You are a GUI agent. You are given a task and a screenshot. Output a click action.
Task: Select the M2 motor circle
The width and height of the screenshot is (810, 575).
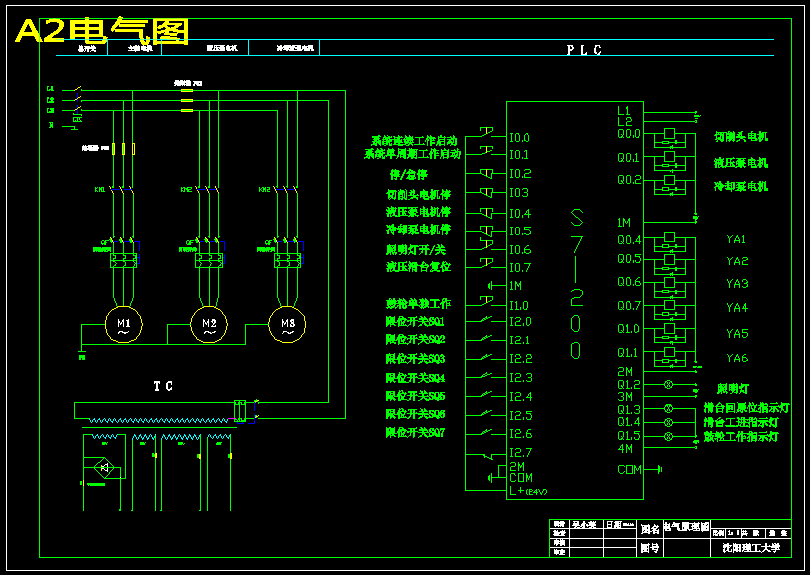[209, 324]
